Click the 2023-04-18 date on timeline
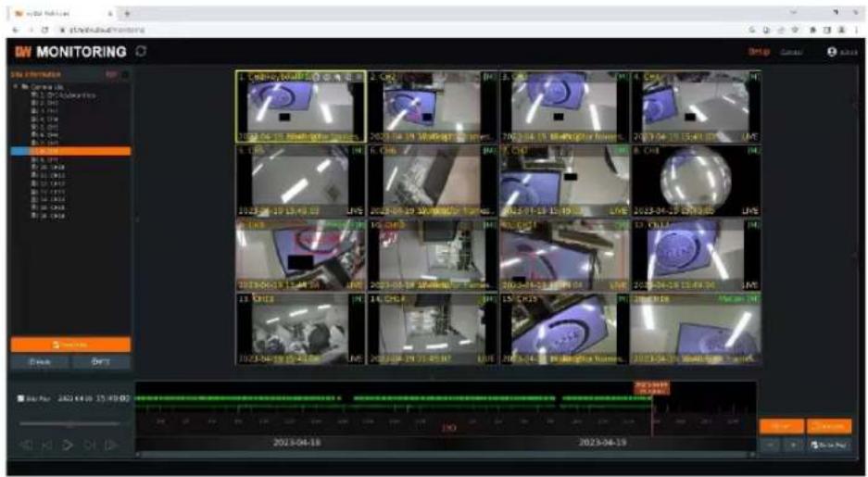The image size is (868, 477). coord(296,443)
